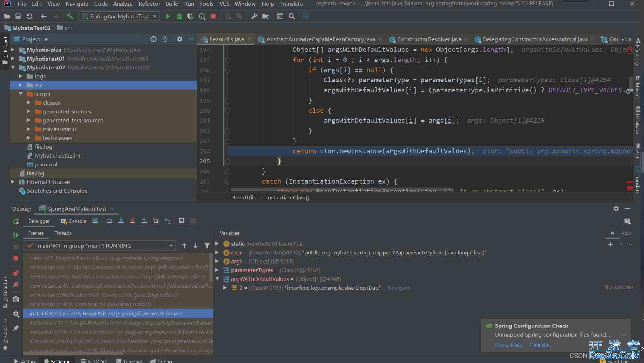The height and width of the screenshot is (363, 644).
Task: Start debugging with the bug icon
Action: pos(179,16)
